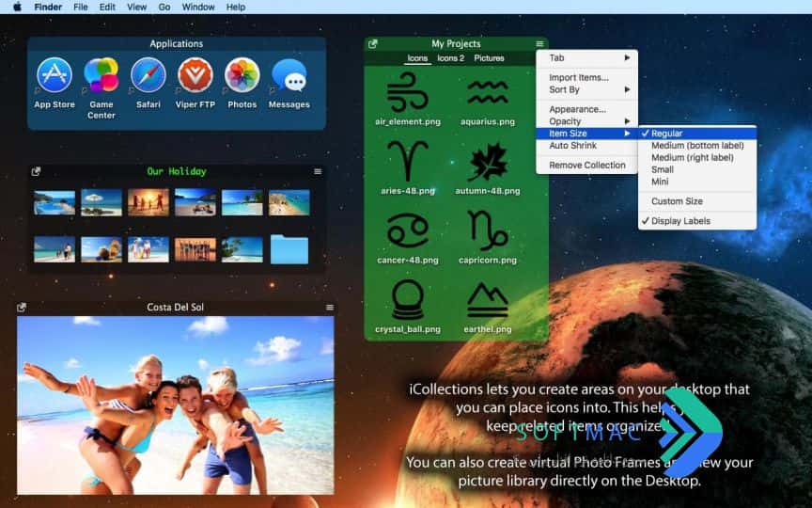Toggle Auto Shrink for the collection
This screenshot has width=812, height=508.
coord(586,146)
